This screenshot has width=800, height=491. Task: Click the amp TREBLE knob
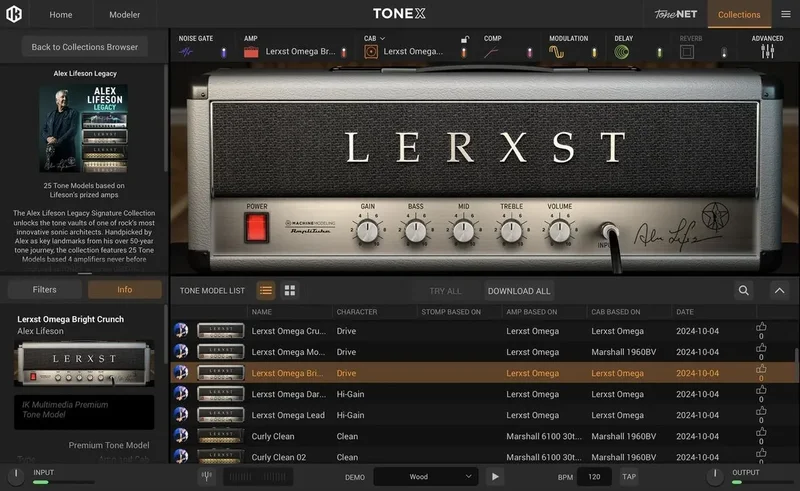click(x=511, y=231)
